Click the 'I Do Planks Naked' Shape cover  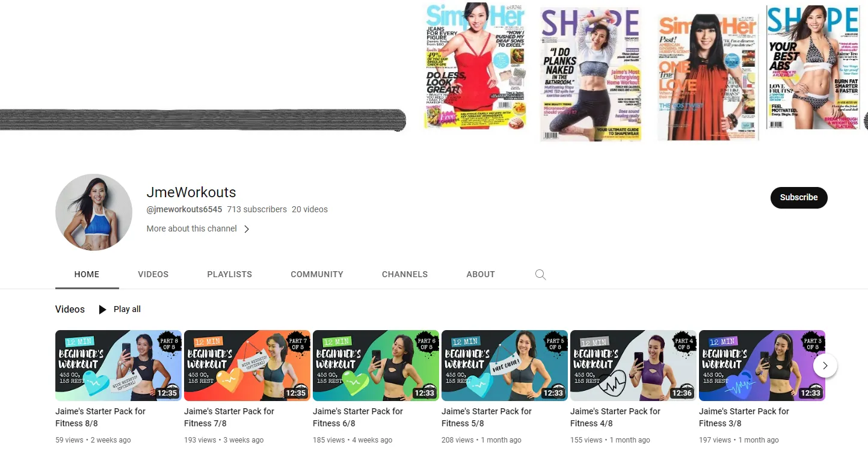[591, 75]
